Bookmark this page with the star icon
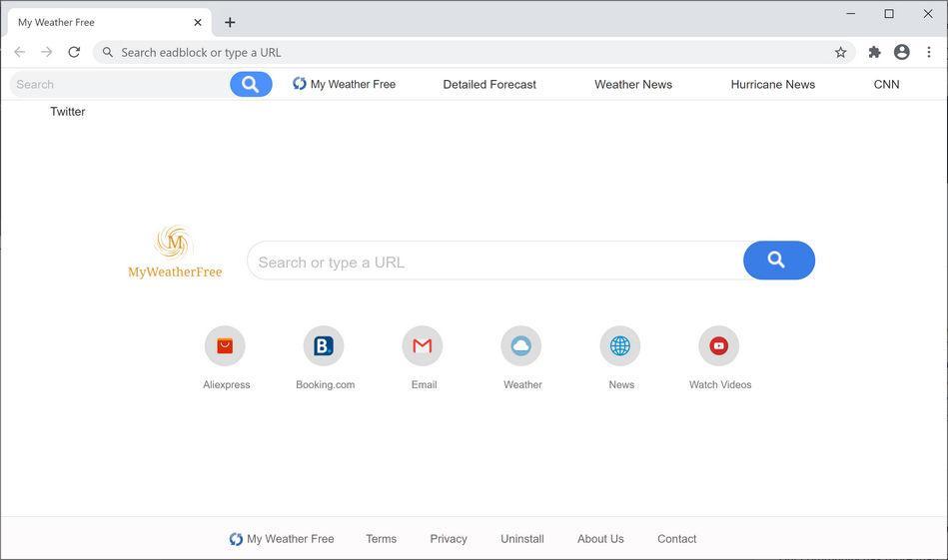Image resolution: width=948 pixels, height=560 pixels. (x=841, y=52)
